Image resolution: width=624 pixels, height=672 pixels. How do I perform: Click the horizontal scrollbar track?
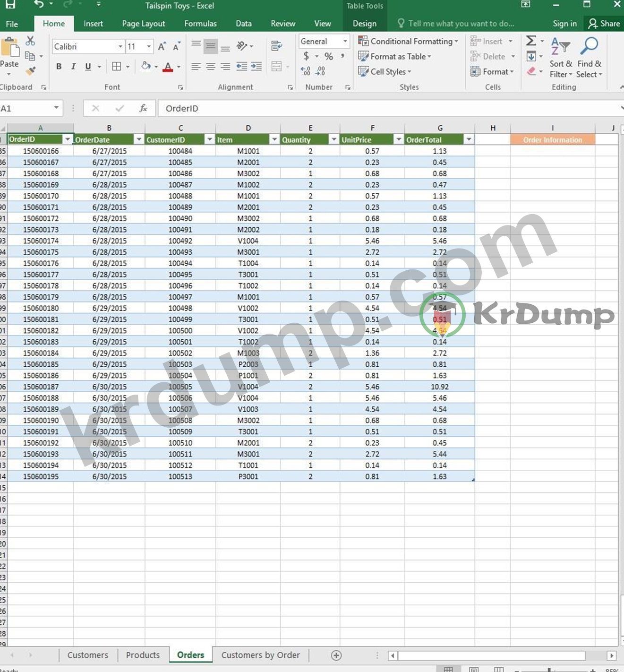(491, 655)
